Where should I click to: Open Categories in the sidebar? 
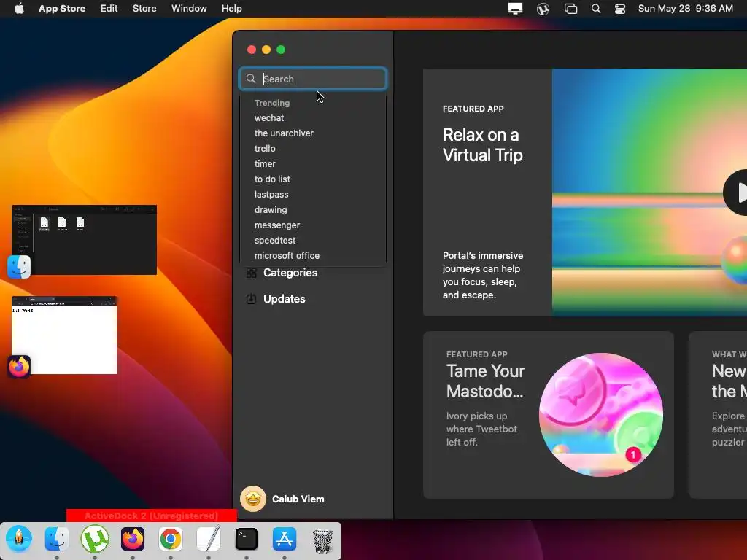pos(290,273)
